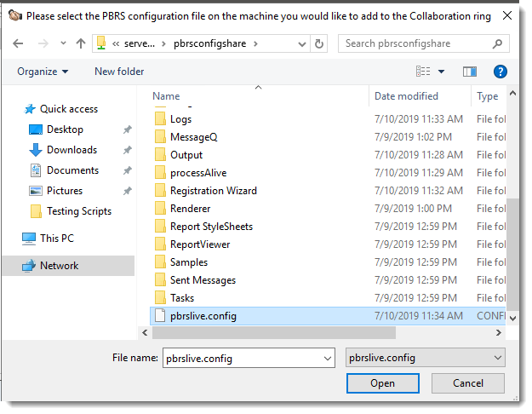Open the view options dropdown arrow
Screen dimensions: 532x414
[x=441, y=72]
